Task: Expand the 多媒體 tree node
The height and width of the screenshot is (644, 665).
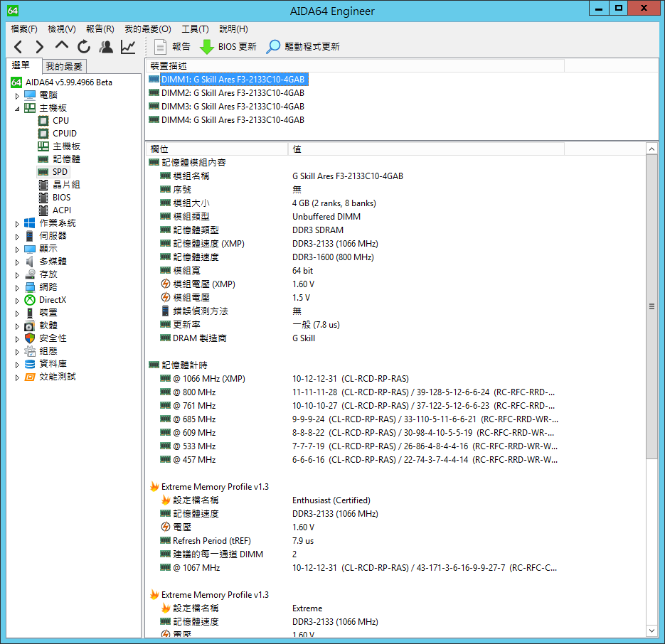Action: (17, 262)
